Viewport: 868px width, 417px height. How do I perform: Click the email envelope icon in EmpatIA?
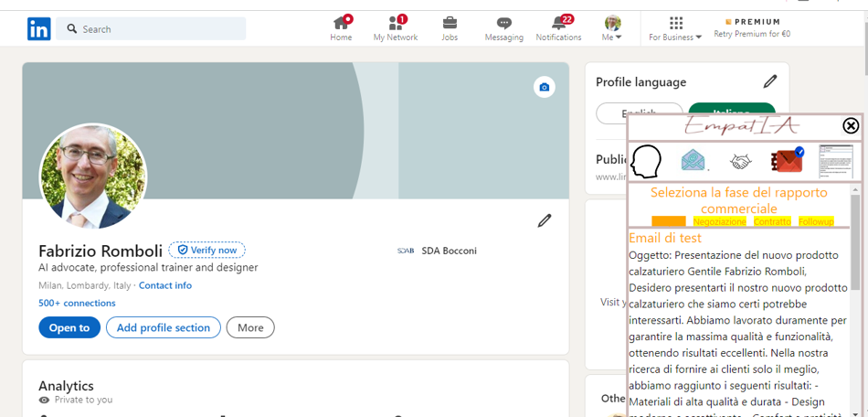click(693, 162)
